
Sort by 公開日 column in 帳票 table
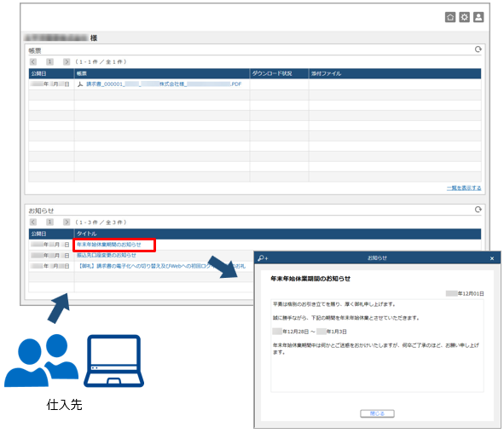coord(51,73)
